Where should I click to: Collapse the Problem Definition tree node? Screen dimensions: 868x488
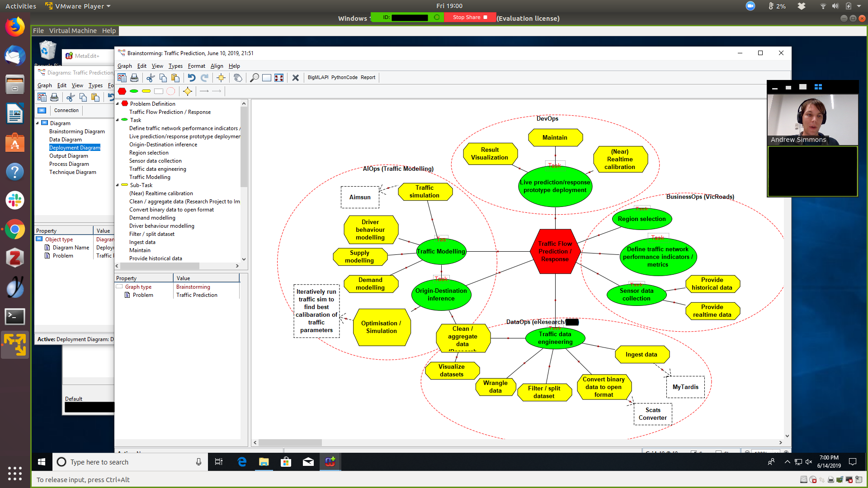point(118,103)
